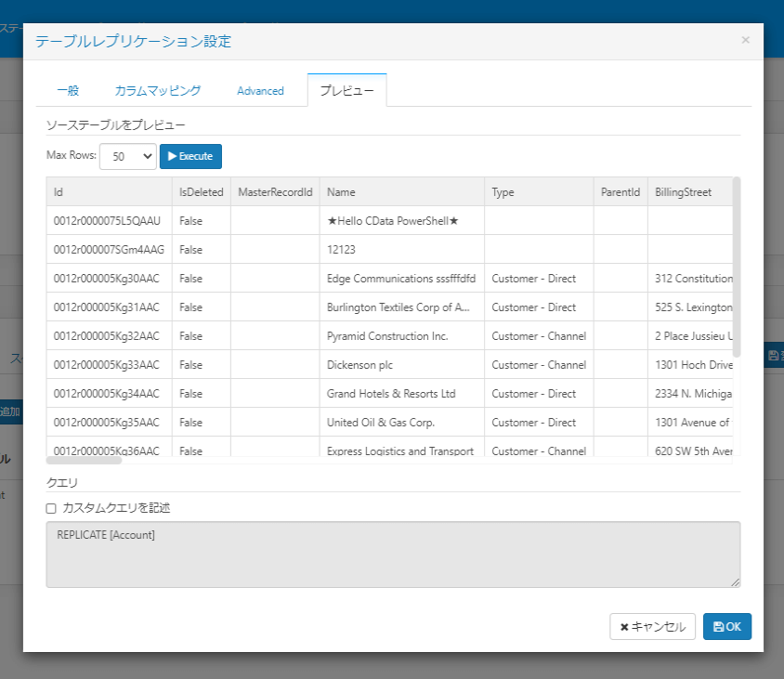
Task: Enable the カスタムクエリを記述 checkbox
Action: [x=51, y=508]
